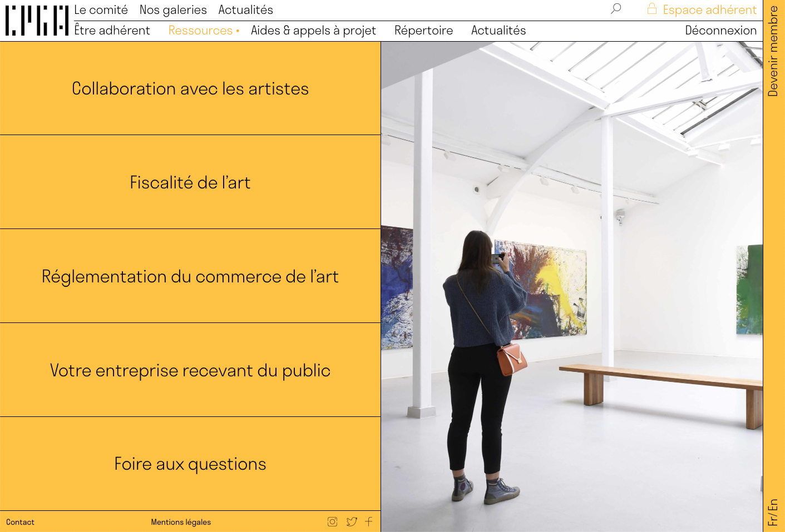Open Nos galeries in the top menu

click(x=173, y=10)
